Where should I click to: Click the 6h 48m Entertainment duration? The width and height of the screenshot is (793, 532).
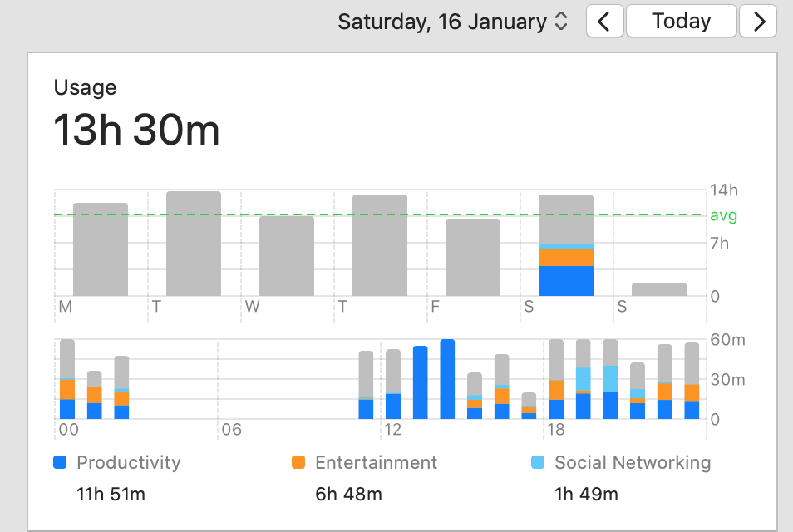pos(348,495)
